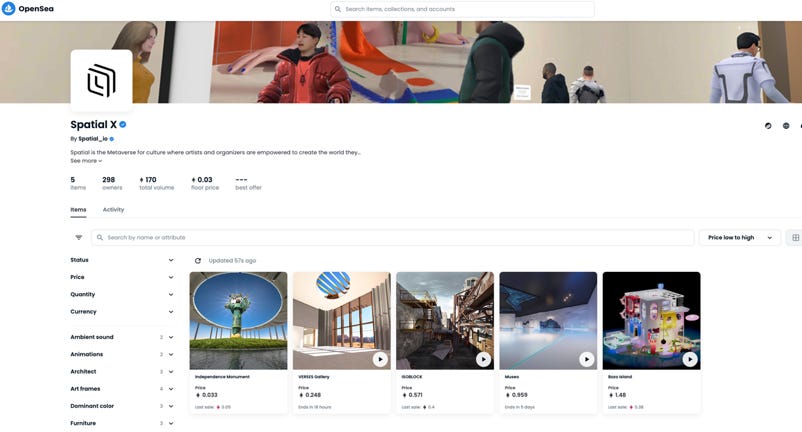This screenshot has width=802, height=432.
Task: Click the Independence Monument title
Action: [x=222, y=377]
